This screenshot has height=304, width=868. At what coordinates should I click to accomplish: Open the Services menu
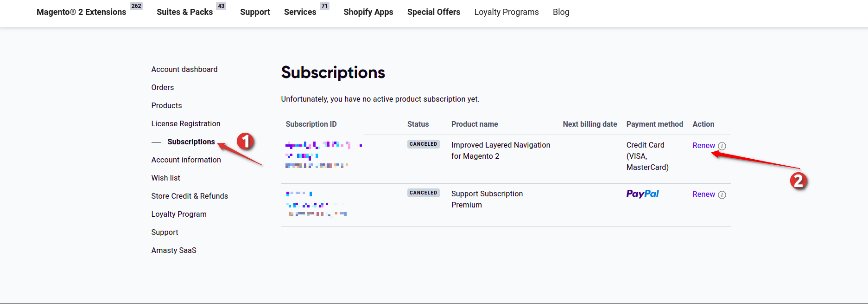click(300, 12)
